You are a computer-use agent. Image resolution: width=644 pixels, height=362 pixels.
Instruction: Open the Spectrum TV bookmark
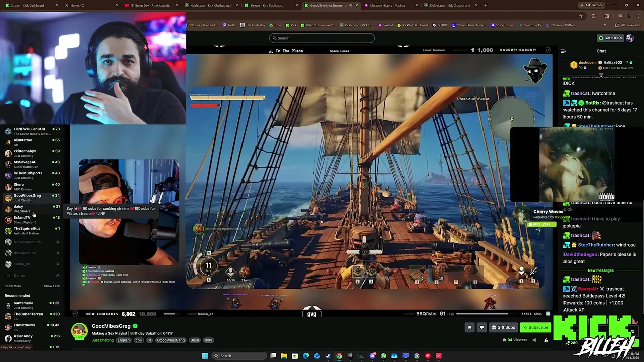[530, 25]
